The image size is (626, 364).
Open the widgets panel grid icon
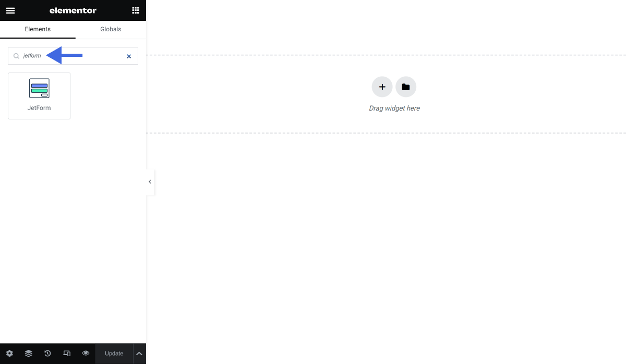pos(135,10)
